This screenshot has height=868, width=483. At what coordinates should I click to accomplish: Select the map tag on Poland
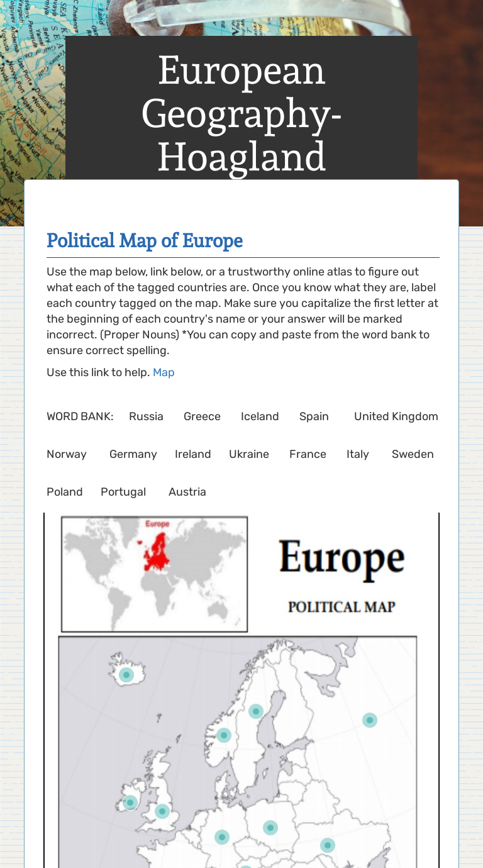270,828
